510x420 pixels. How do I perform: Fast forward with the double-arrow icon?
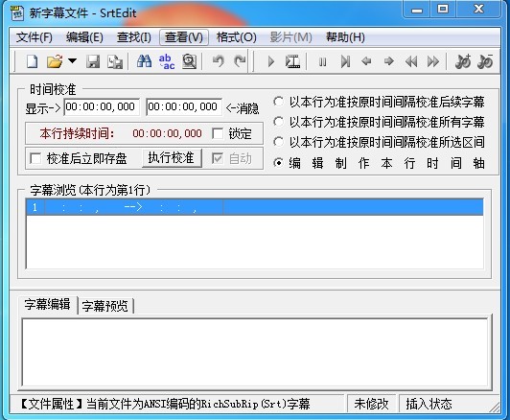[x=433, y=61]
